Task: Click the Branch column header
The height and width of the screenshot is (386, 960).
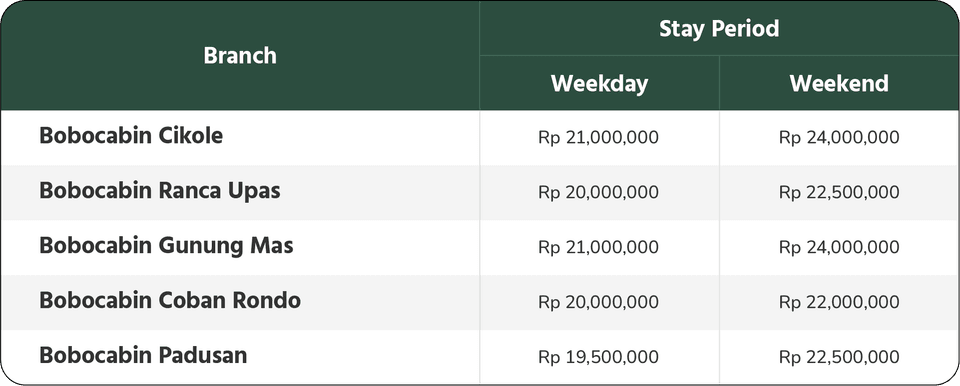Action: click(240, 56)
